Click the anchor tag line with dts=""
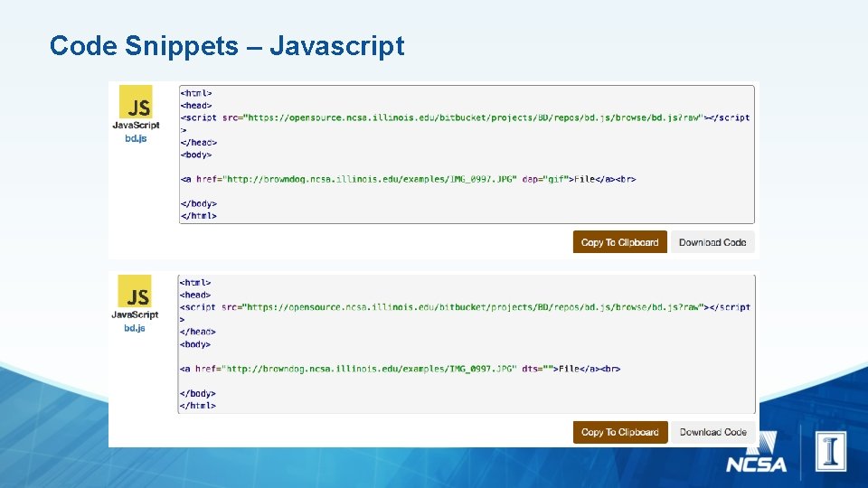The height and width of the screenshot is (488, 868). tap(400, 369)
